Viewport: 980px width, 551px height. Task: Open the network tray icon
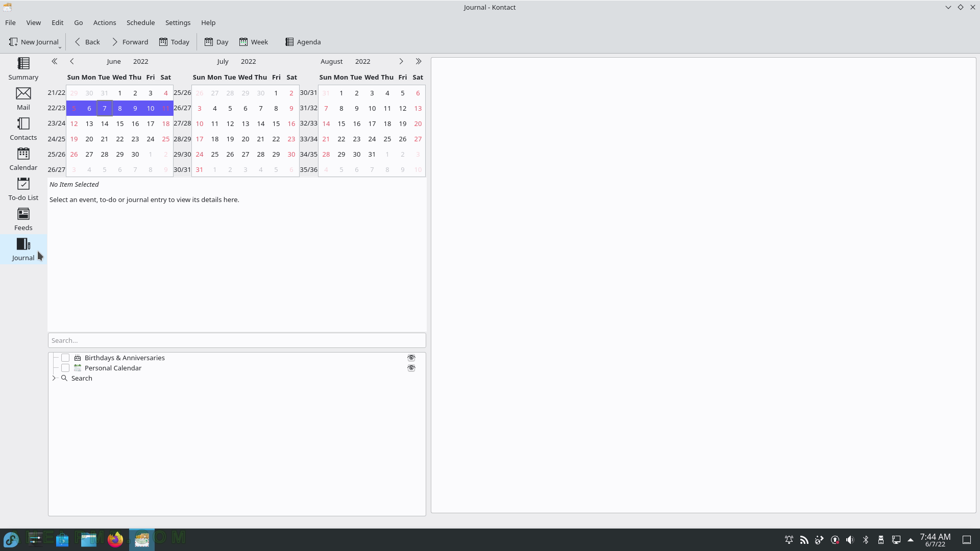coord(896,539)
